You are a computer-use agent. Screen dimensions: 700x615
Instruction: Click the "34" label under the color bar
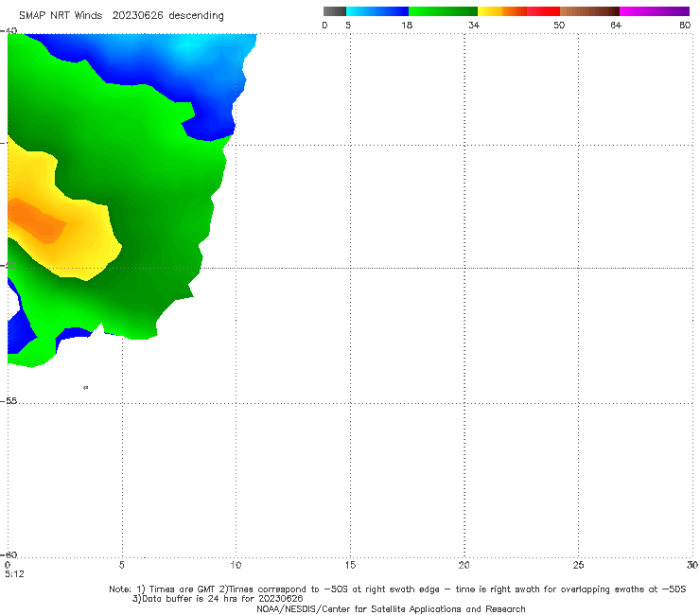point(474,25)
